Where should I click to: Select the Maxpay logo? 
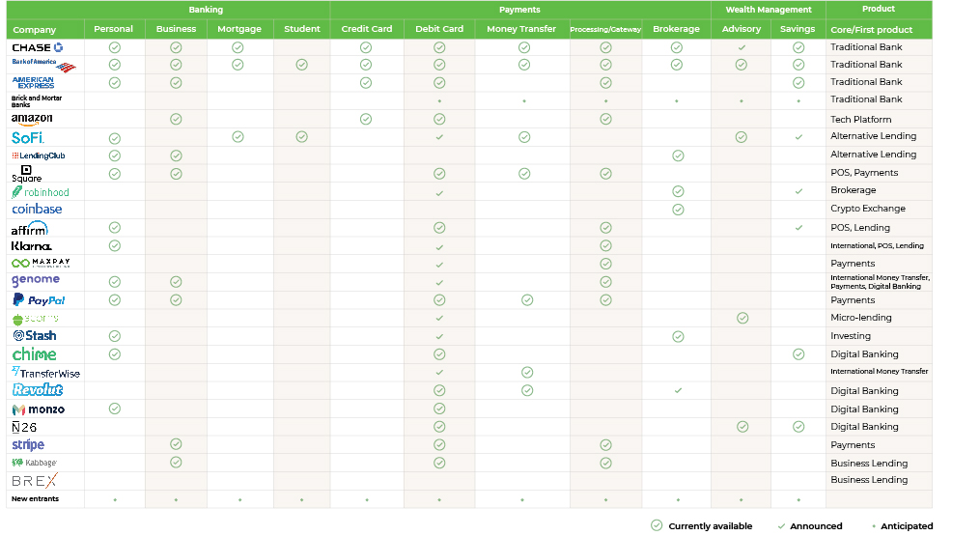[41, 264]
